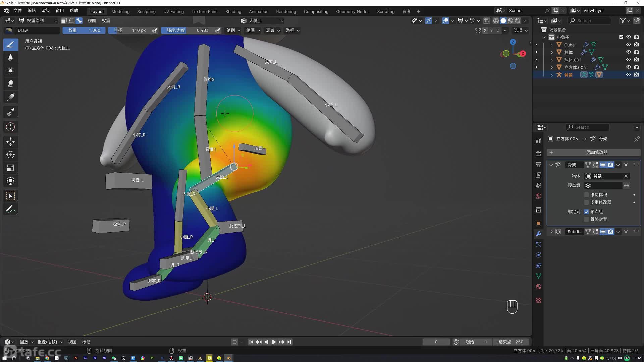
Task: Select the Transform tool
Action: tap(10, 181)
